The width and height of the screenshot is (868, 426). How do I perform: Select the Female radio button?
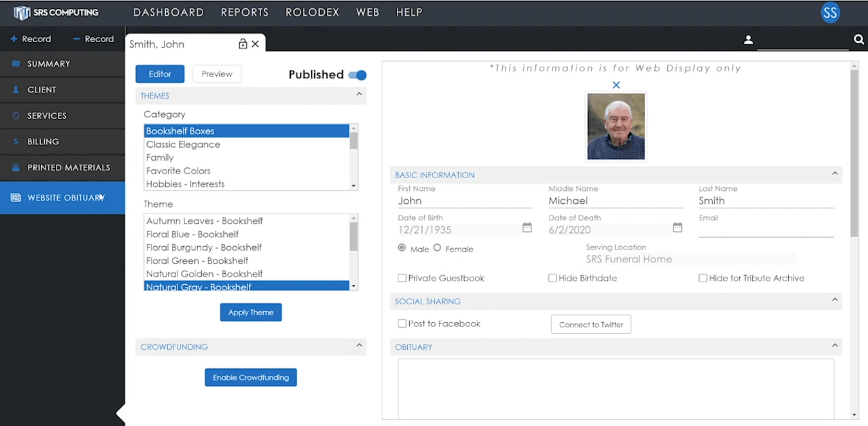point(437,248)
